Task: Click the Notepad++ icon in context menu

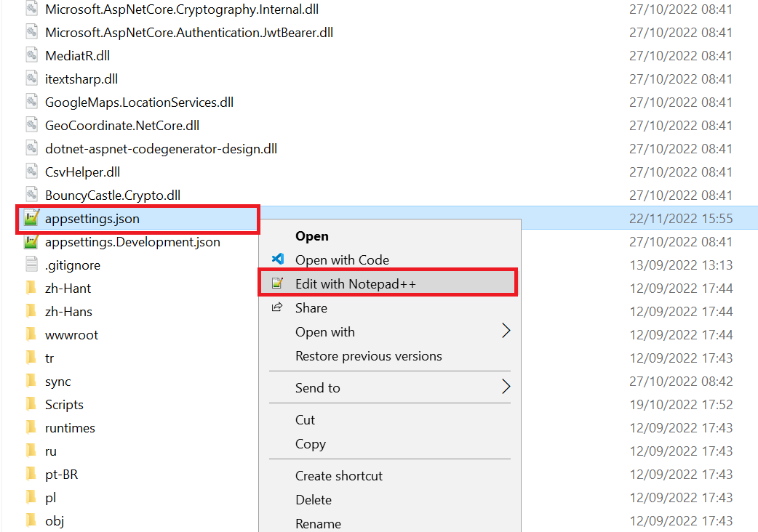Action: [x=277, y=283]
